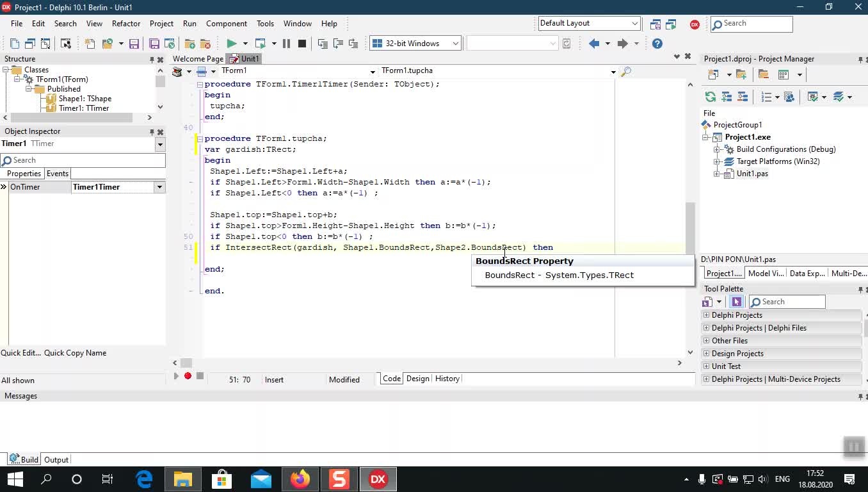This screenshot has width=868, height=492.
Task: Open the Default Layout dropdown
Action: [635, 24]
